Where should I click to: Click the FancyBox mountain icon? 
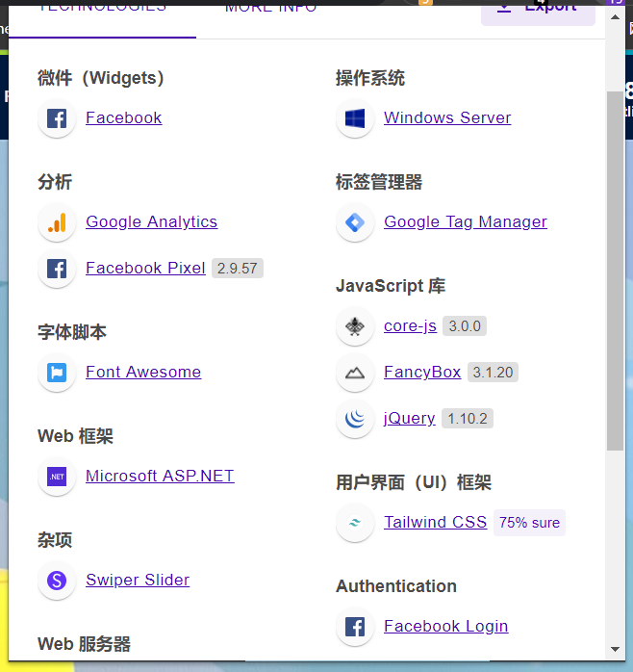coord(355,373)
